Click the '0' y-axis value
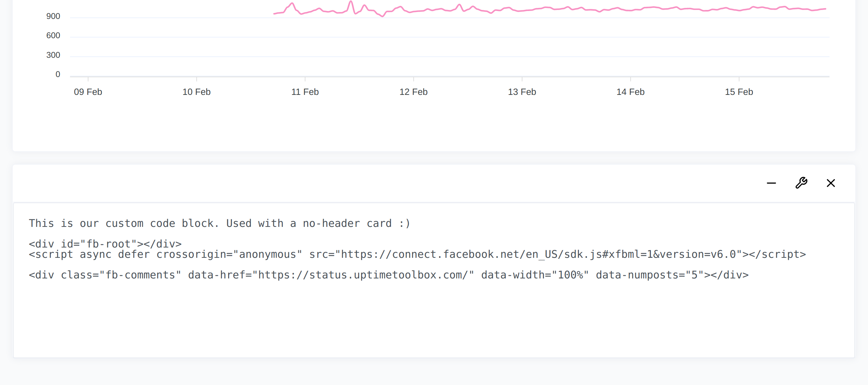The image size is (868, 385). pyautogui.click(x=58, y=74)
